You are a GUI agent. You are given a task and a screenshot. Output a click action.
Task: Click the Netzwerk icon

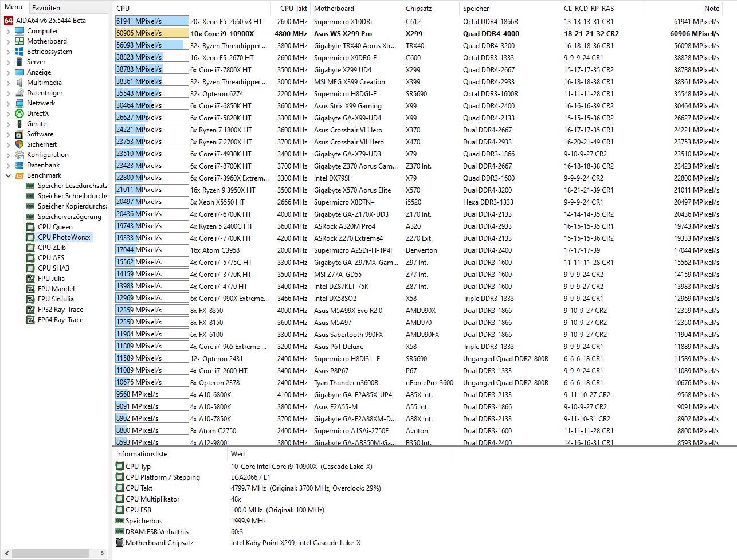(x=19, y=103)
